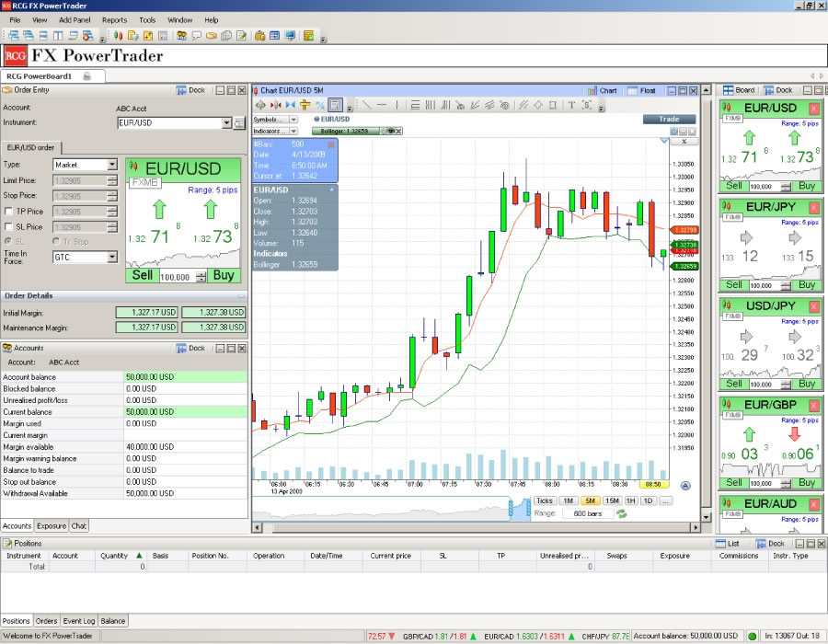Click the yellow crosshair cursor tool
Screen dimensions: 828x644
pyautogui.click(x=305, y=105)
